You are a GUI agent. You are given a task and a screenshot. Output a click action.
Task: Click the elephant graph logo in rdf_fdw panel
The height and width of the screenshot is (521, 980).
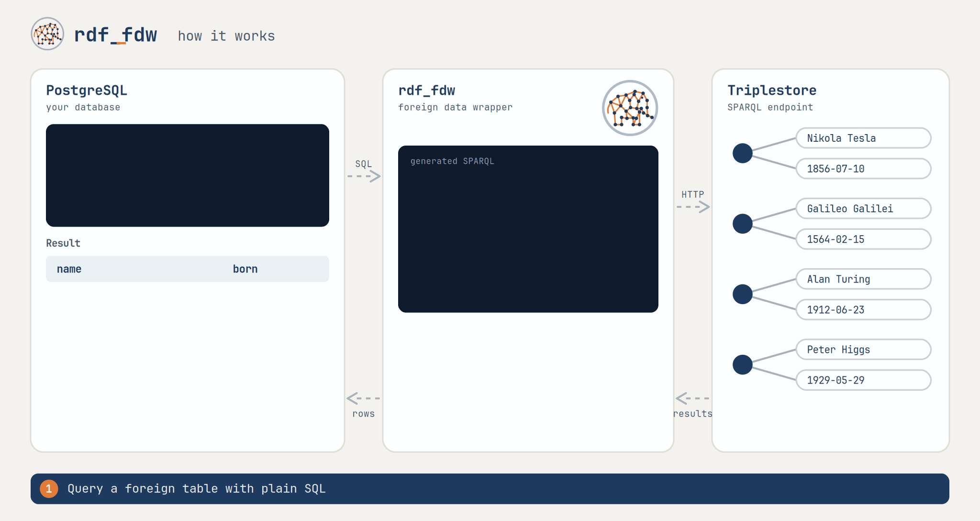tap(630, 108)
